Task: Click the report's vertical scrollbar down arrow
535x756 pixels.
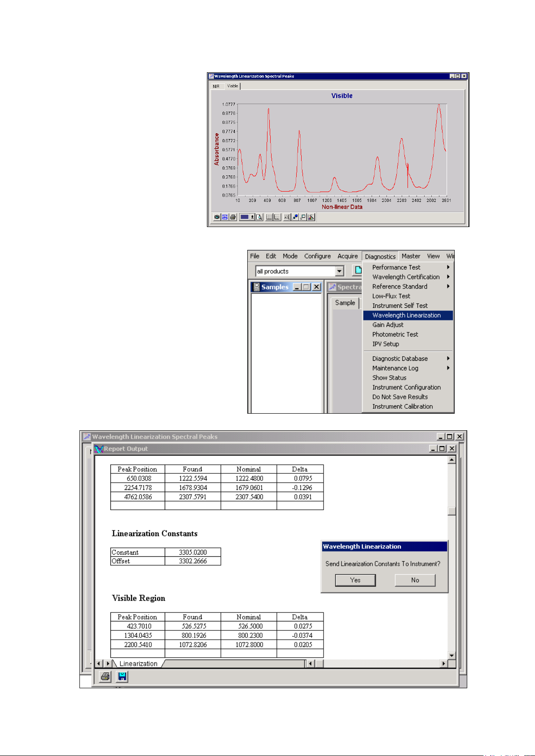Action: pyautogui.click(x=452, y=655)
